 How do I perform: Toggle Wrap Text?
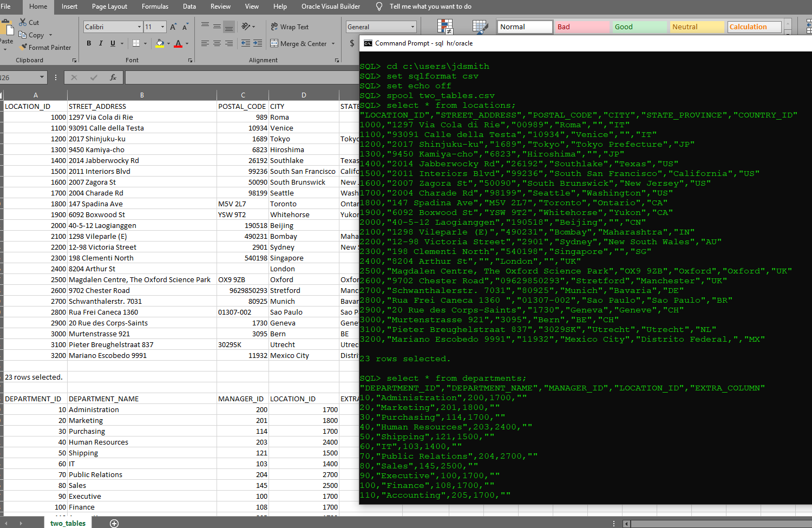290,27
